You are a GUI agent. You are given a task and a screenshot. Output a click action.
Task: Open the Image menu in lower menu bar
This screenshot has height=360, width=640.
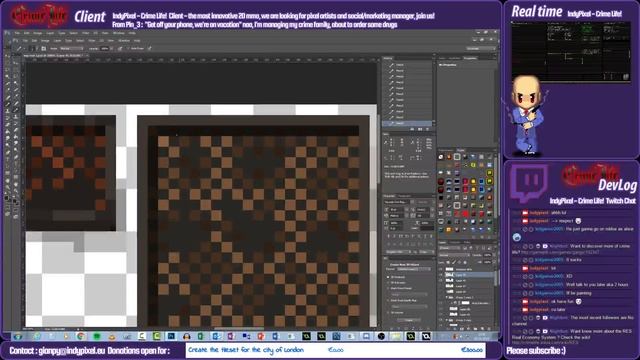(x=45, y=41)
